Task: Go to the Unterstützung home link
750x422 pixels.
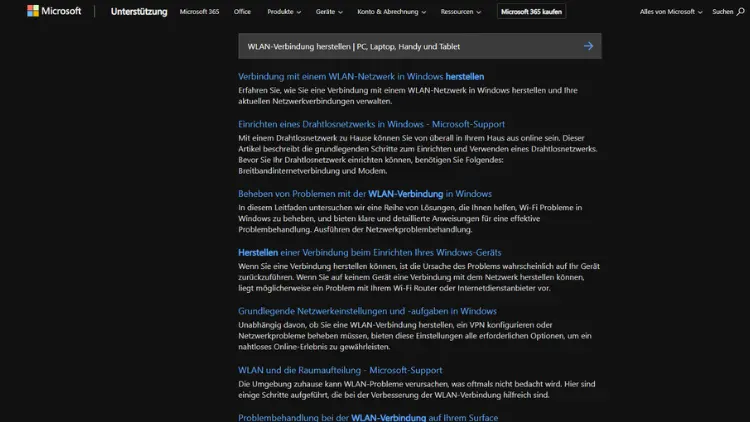Action: 139,12
